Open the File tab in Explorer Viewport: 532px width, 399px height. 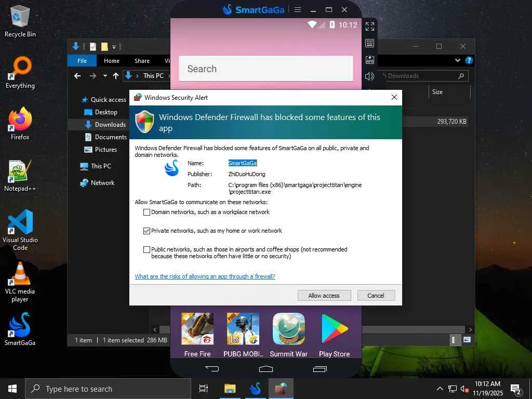82,61
